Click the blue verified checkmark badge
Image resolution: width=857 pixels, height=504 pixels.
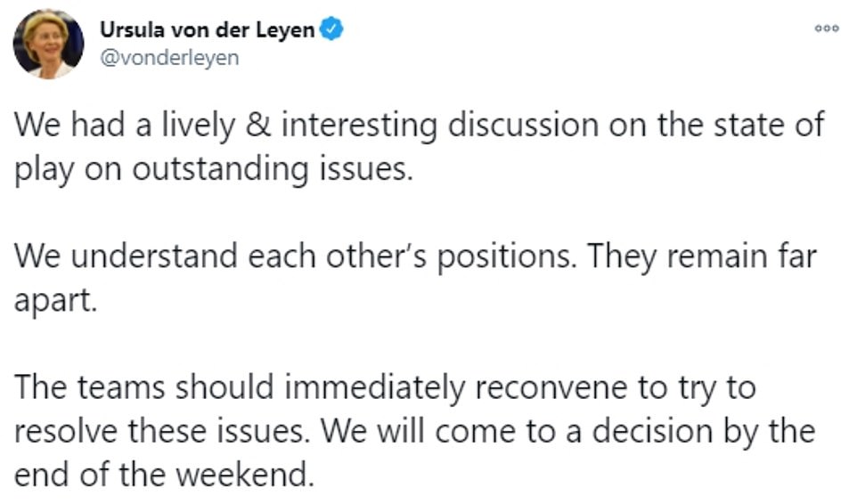(x=331, y=29)
